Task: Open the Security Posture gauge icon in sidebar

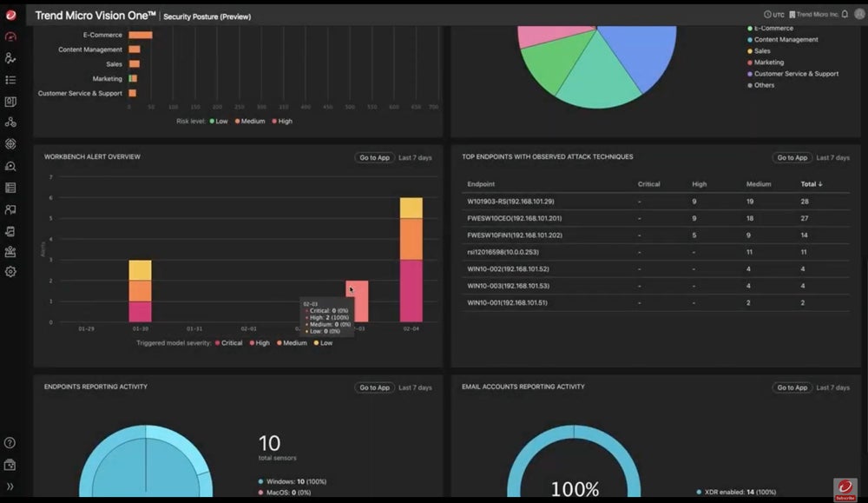Action: 10,37
